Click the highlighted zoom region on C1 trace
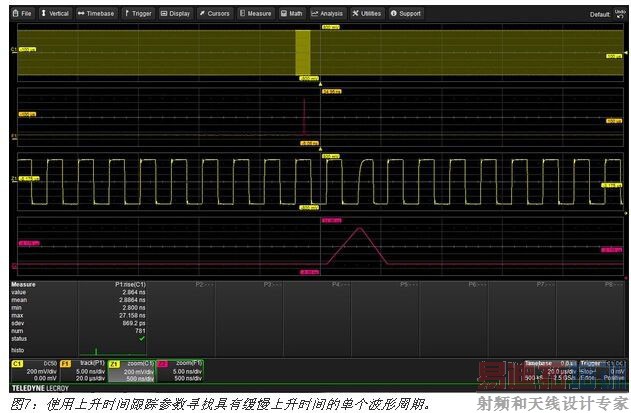Image resolution: width=631 pixels, height=413 pixels. pos(303,52)
